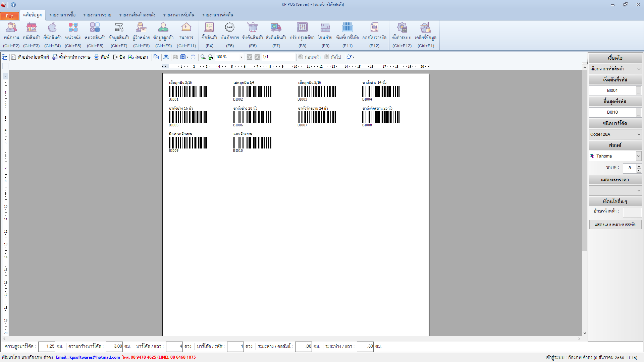Switch to รายงานสินค้าคงคลัง tab

coord(137,15)
